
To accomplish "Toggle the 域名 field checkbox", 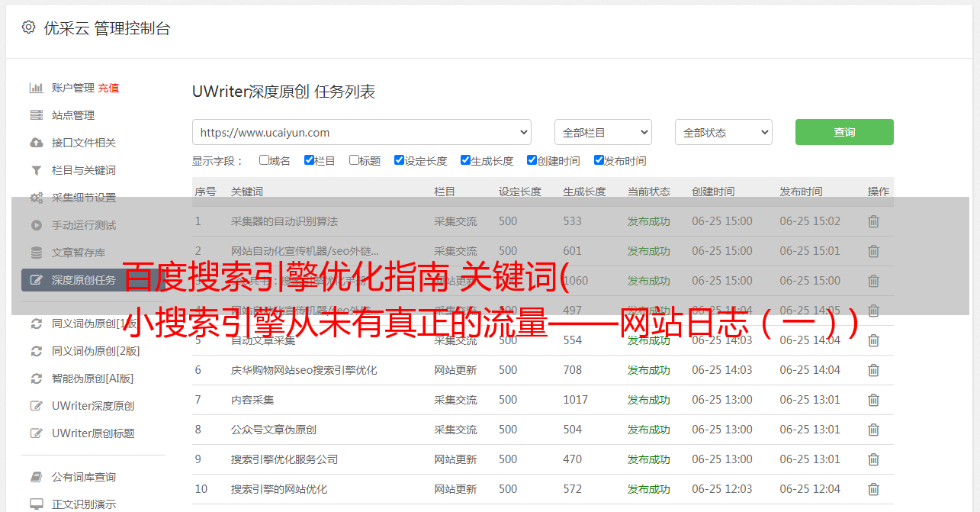I will 264,160.
